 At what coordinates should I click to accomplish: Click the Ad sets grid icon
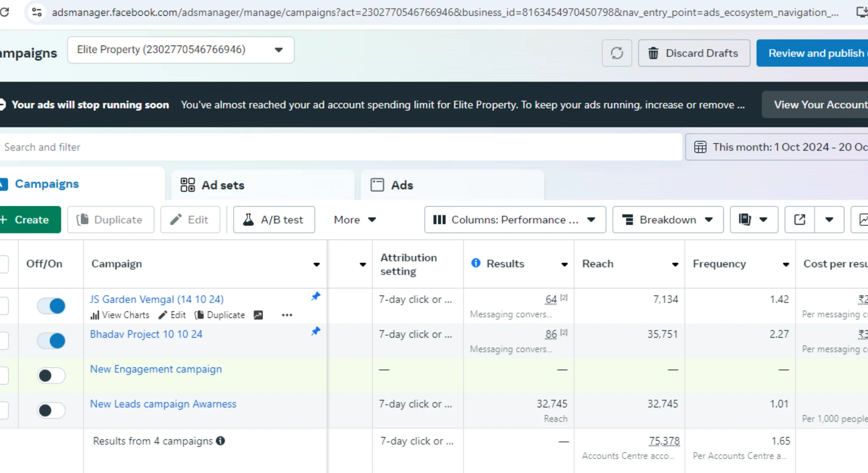(x=188, y=185)
